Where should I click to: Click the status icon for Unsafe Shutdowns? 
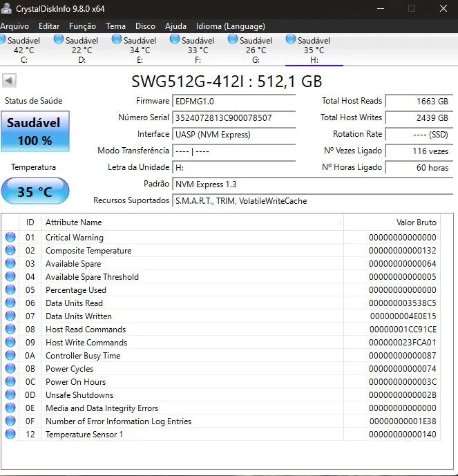(x=10, y=394)
